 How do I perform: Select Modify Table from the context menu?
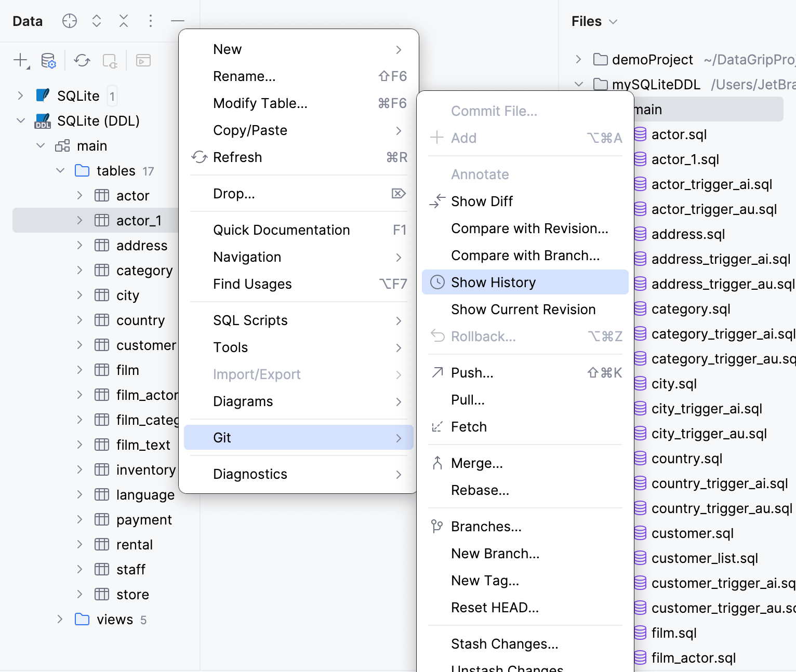pos(260,103)
